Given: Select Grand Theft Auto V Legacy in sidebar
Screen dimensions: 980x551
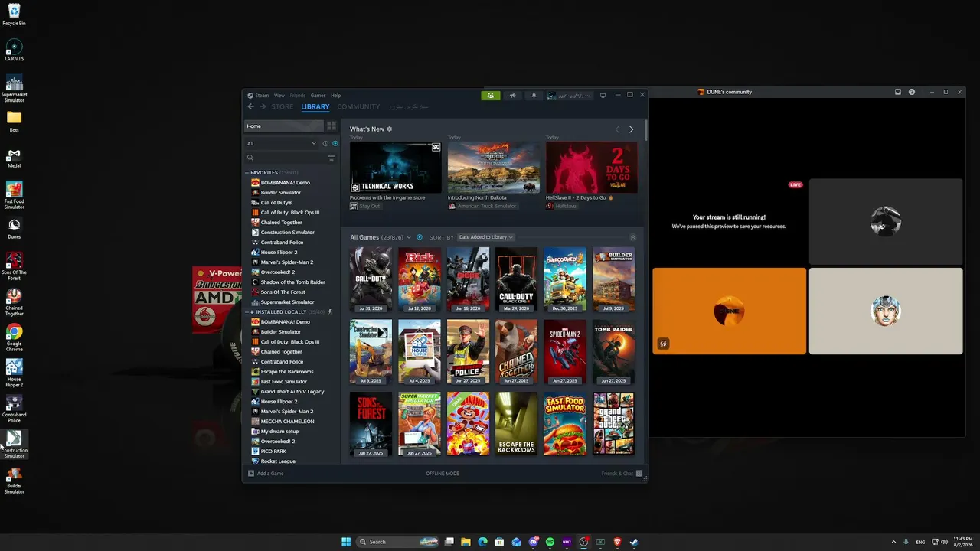Looking at the screenshot, I should point(292,392).
